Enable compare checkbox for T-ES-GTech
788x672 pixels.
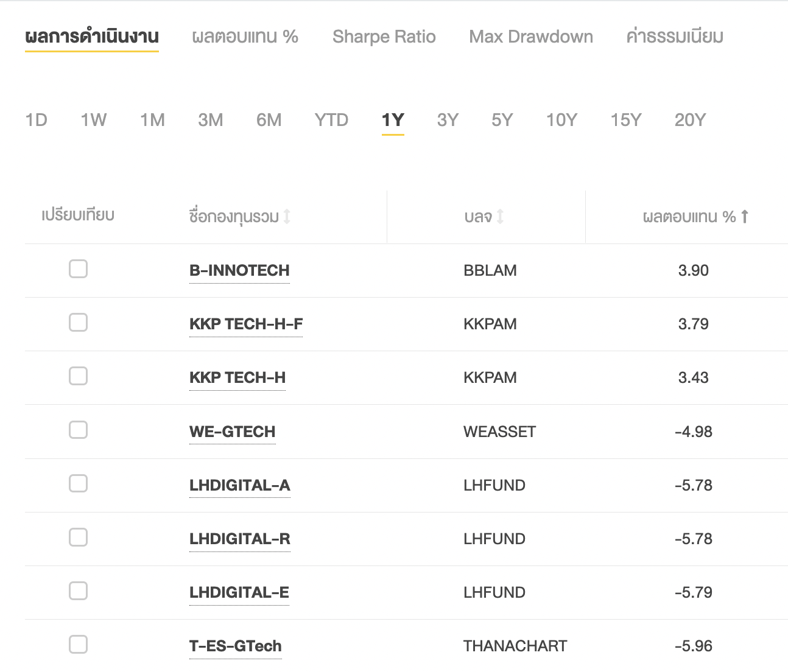78,644
